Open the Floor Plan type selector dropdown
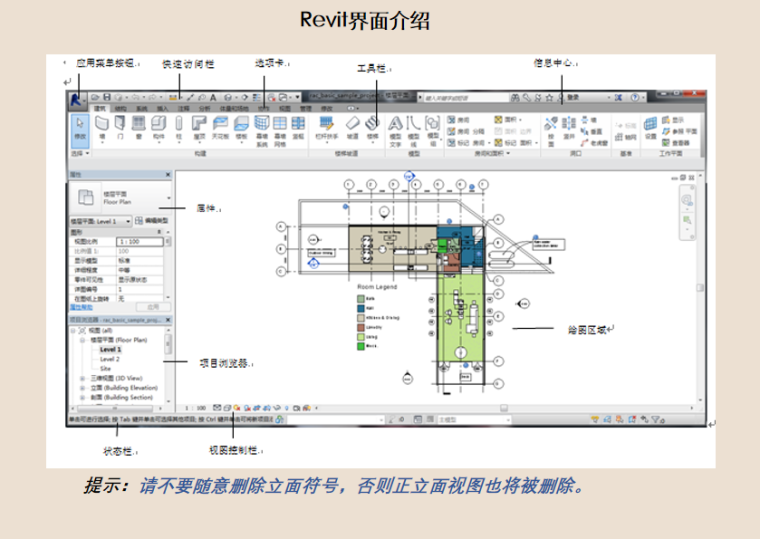 (x=167, y=197)
